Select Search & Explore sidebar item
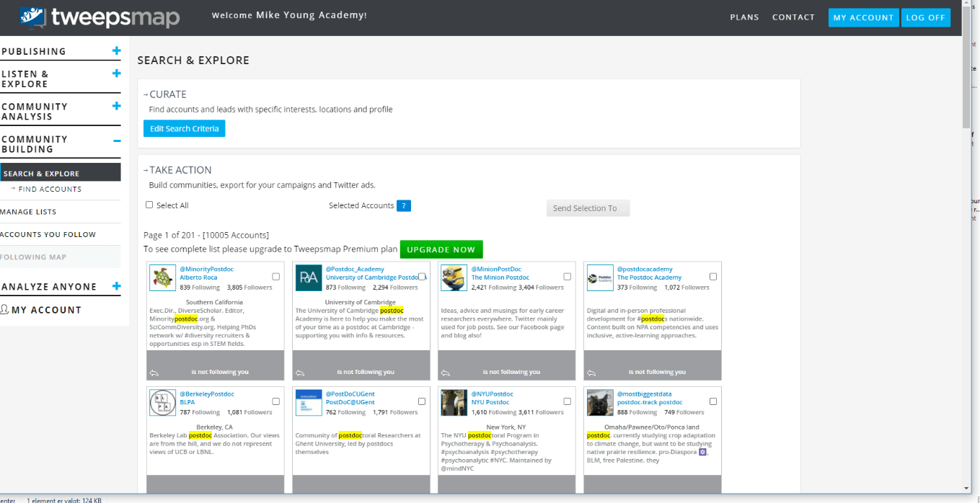Screen dimensions: 980x503 (x=61, y=173)
